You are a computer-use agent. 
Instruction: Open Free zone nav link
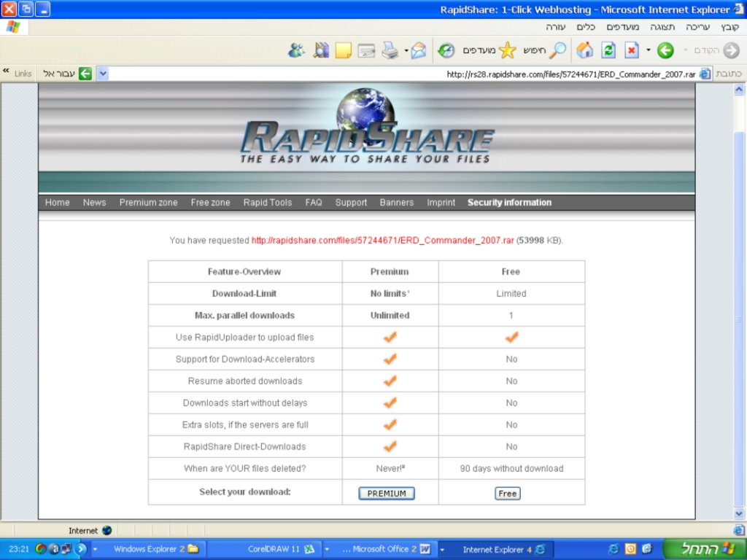tap(210, 203)
